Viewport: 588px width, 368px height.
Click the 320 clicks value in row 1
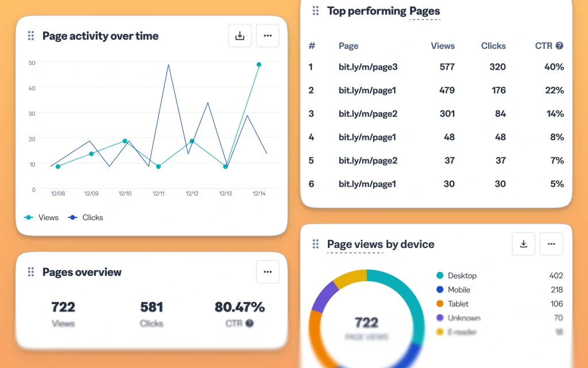pyautogui.click(x=497, y=67)
